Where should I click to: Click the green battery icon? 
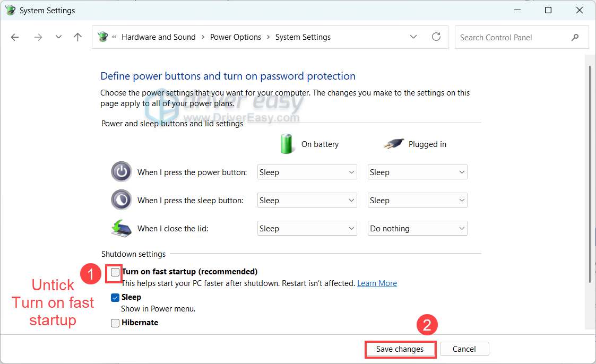[x=287, y=144]
